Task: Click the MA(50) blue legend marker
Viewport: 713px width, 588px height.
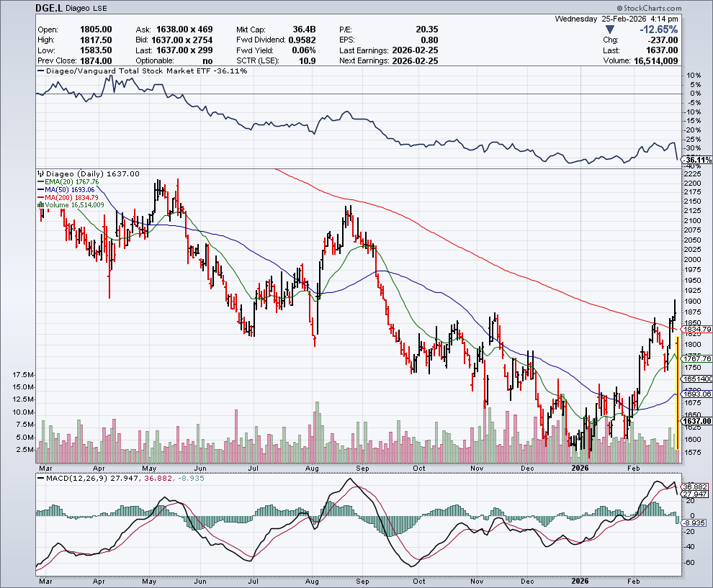Action: click(x=40, y=190)
